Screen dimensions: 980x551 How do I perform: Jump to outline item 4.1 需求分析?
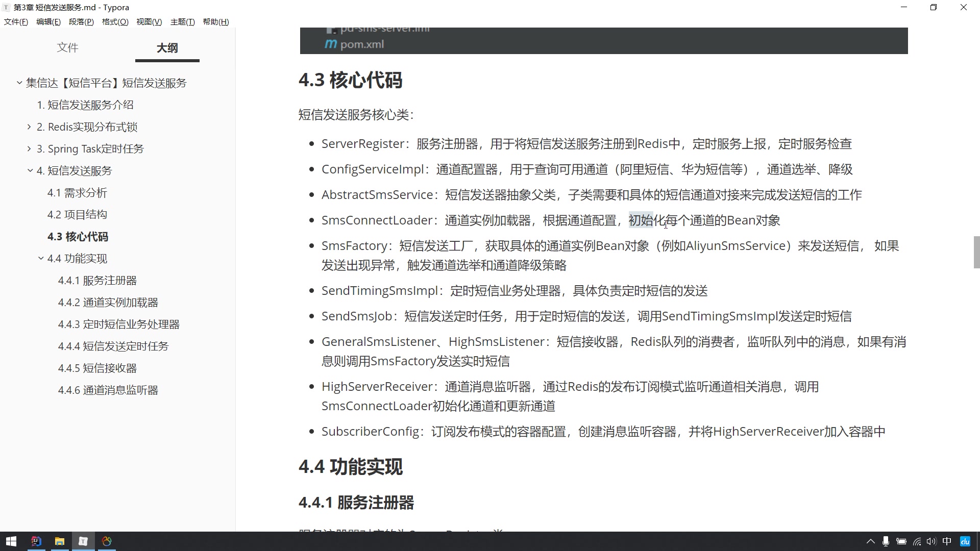[77, 192]
